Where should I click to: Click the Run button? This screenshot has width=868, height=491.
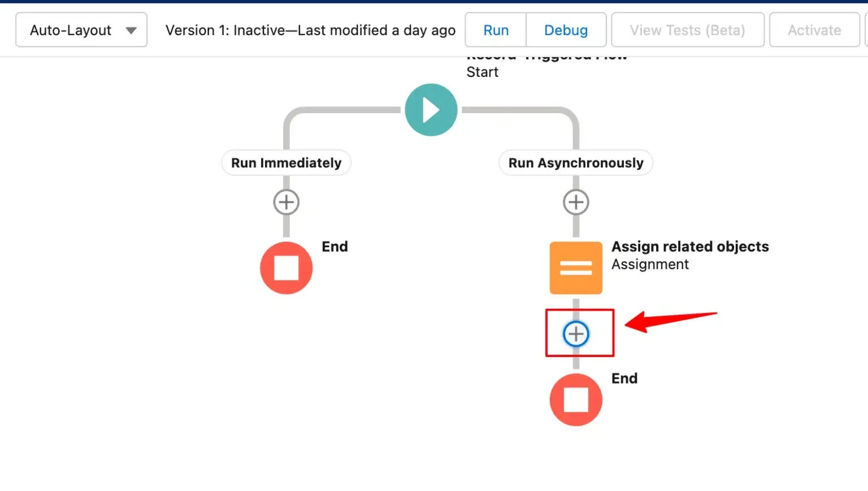pos(496,30)
